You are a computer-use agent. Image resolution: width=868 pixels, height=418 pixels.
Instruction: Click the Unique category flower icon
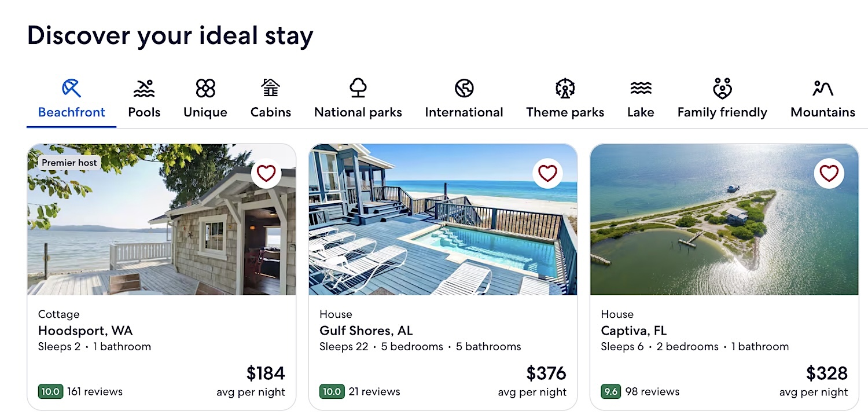point(205,89)
